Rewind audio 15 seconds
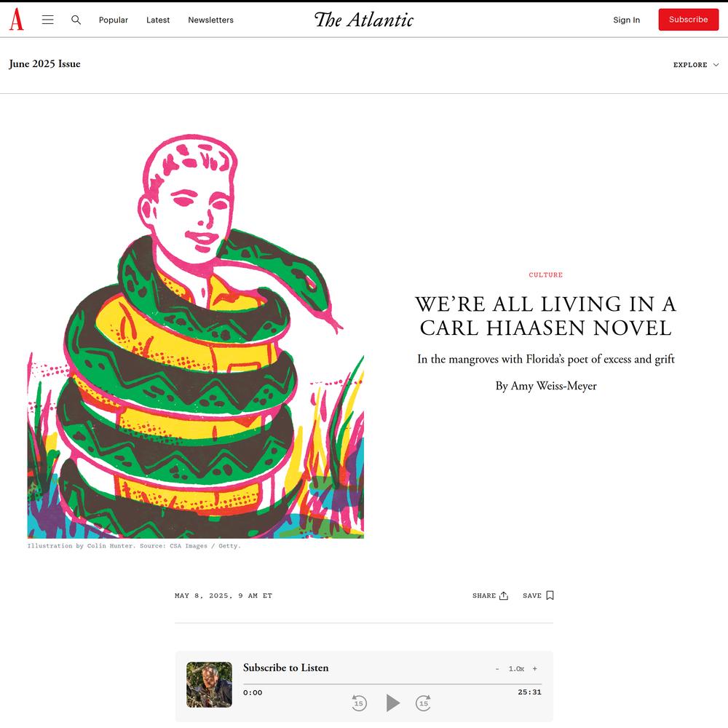This screenshot has width=728, height=728. click(x=359, y=703)
